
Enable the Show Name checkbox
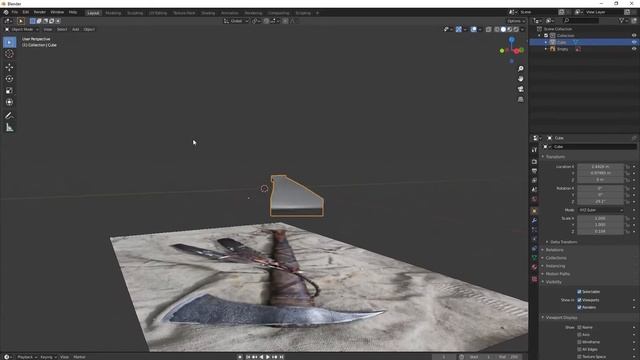tap(579, 327)
